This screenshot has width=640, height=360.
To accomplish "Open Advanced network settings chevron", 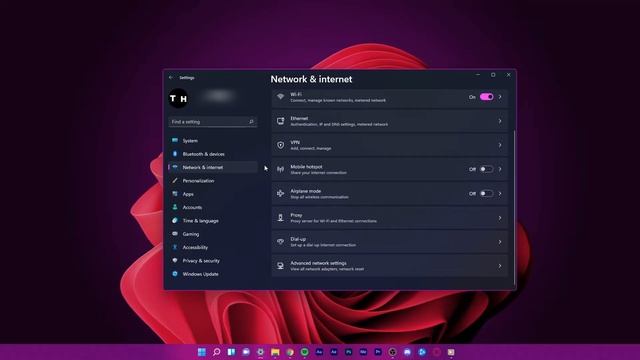I will 500,266.
